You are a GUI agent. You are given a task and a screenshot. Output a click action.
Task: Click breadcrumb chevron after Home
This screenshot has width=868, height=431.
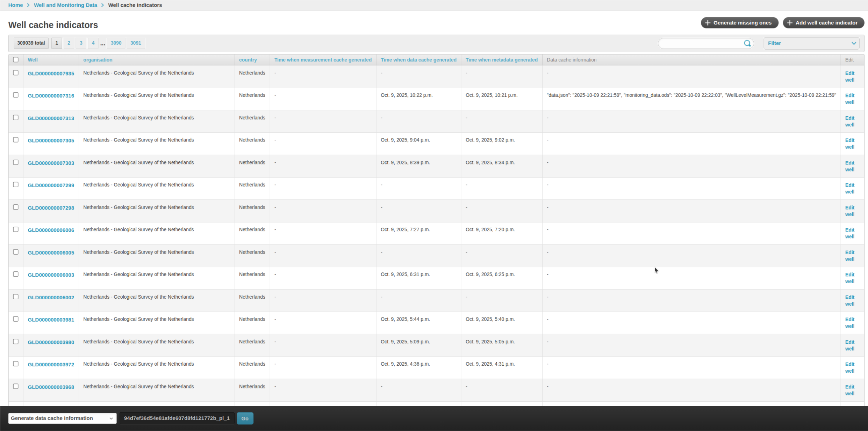click(28, 5)
